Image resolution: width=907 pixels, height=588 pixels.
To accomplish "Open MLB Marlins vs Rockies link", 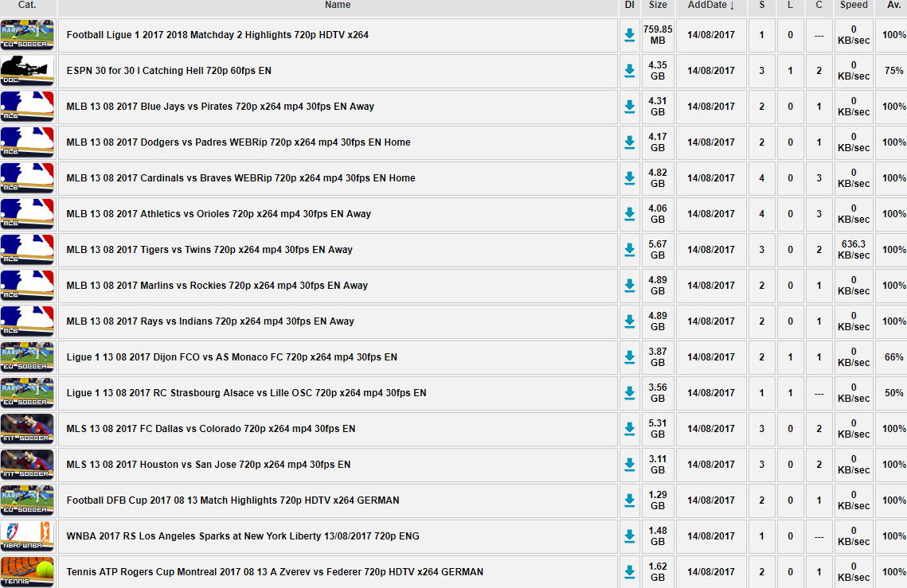I will pyautogui.click(x=217, y=286).
